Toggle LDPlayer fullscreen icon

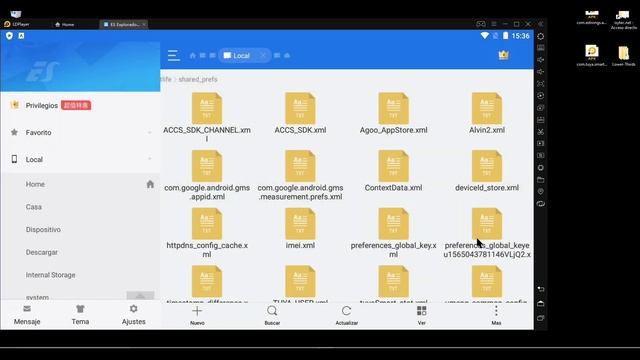541,84
